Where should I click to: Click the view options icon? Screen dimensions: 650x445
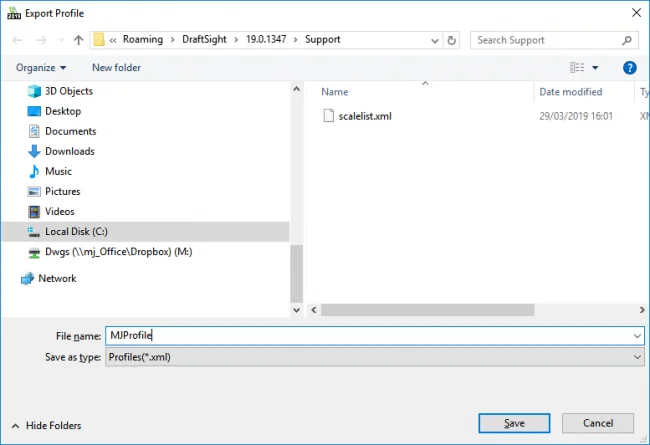coord(577,67)
